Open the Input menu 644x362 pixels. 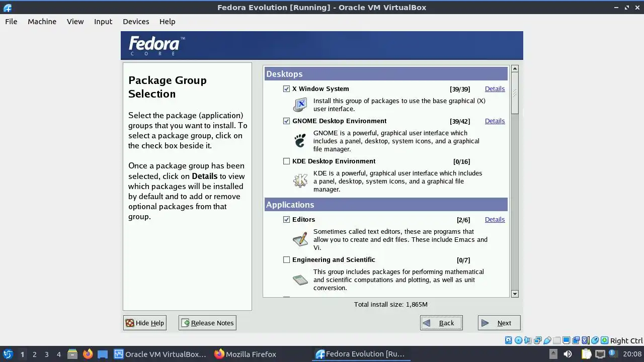103,22
